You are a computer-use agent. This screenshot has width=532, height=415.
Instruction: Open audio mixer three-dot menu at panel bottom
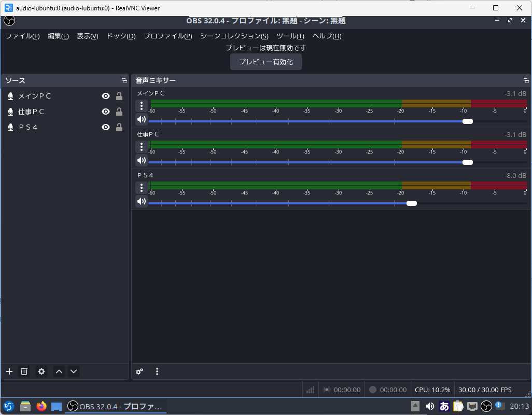pos(157,371)
